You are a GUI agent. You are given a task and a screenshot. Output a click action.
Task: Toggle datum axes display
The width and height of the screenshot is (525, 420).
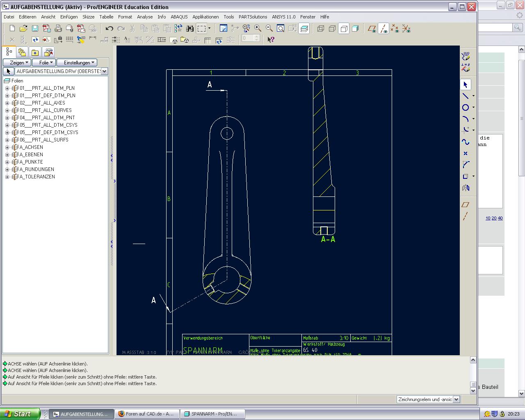tap(383, 28)
